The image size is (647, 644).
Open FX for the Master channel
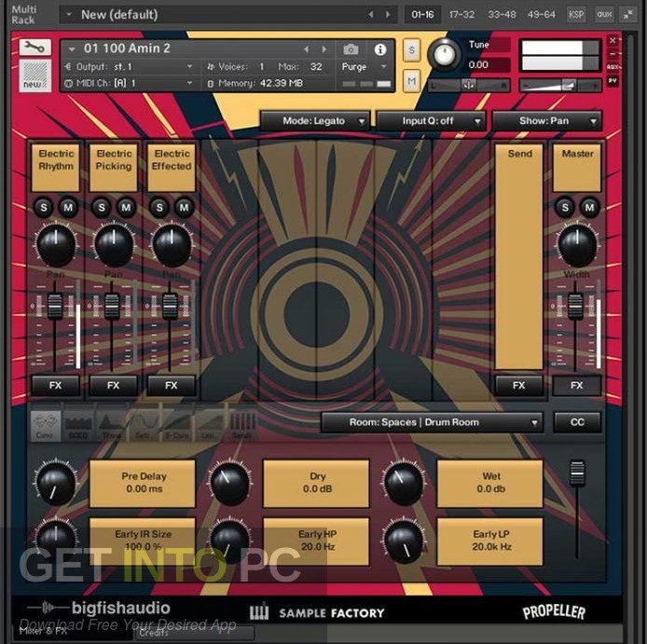tap(576, 385)
